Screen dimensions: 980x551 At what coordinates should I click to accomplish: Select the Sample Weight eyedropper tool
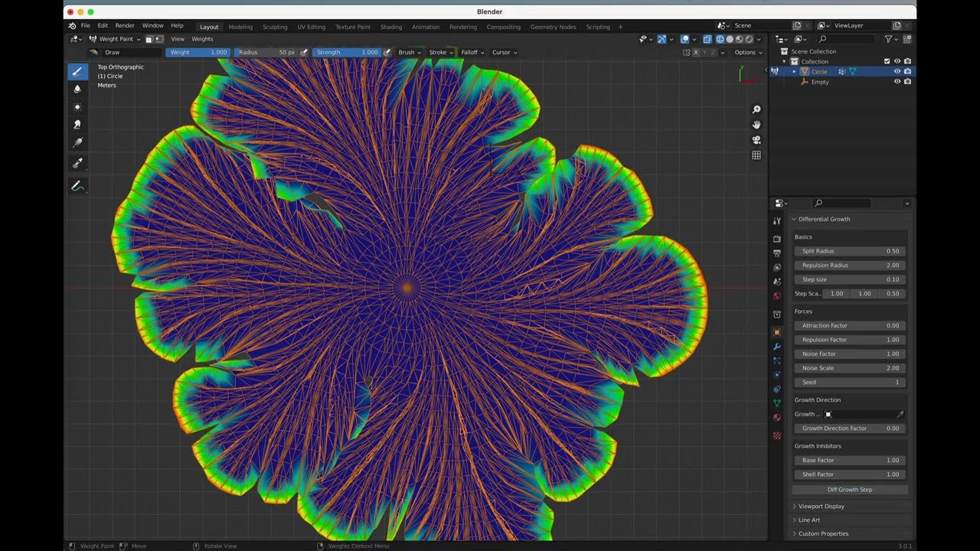click(x=77, y=163)
